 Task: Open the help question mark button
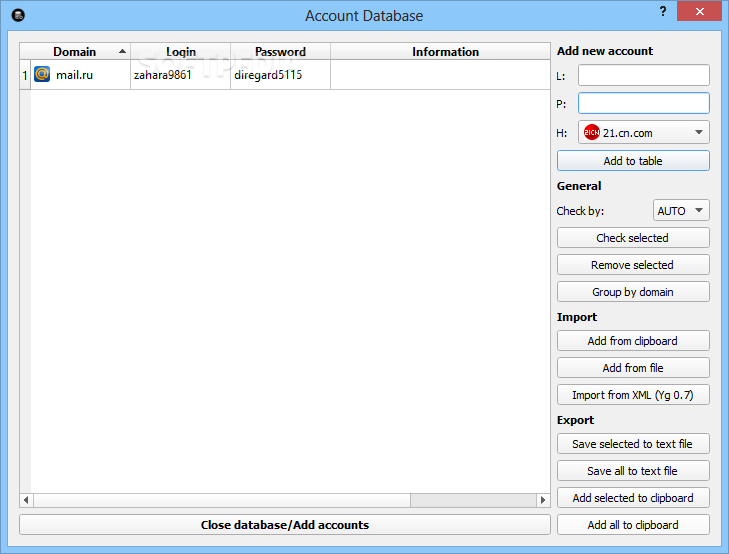pyautogui.click(x=663, y=11)
